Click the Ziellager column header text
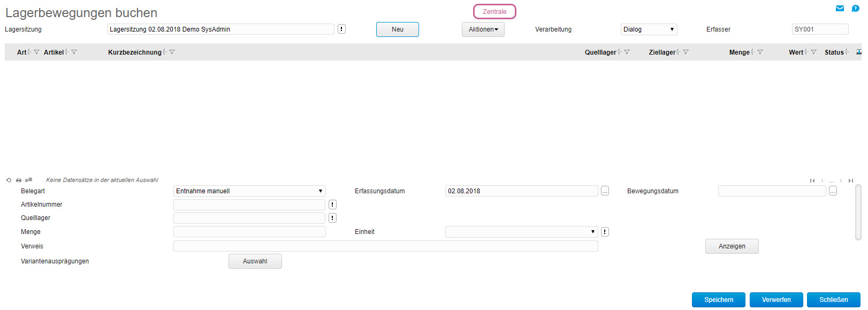 [x=663, y=52]
